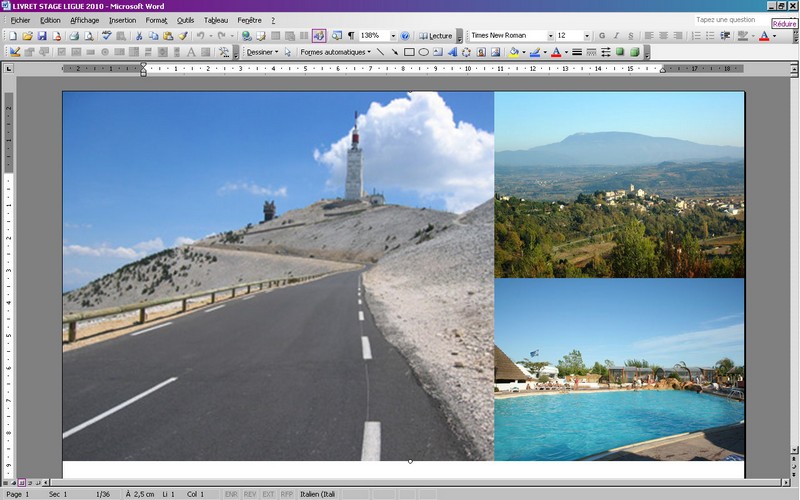Insert WordArt from the drawing toolbar
The width and height of the screenshot is (800, 500).
(452, 52)
